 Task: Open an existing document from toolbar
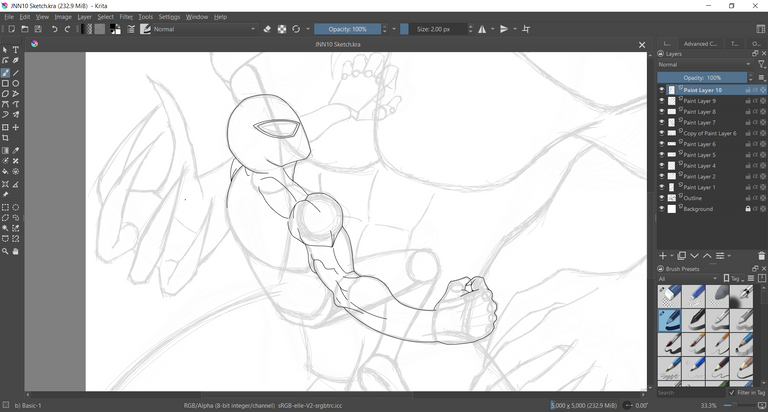25,29
